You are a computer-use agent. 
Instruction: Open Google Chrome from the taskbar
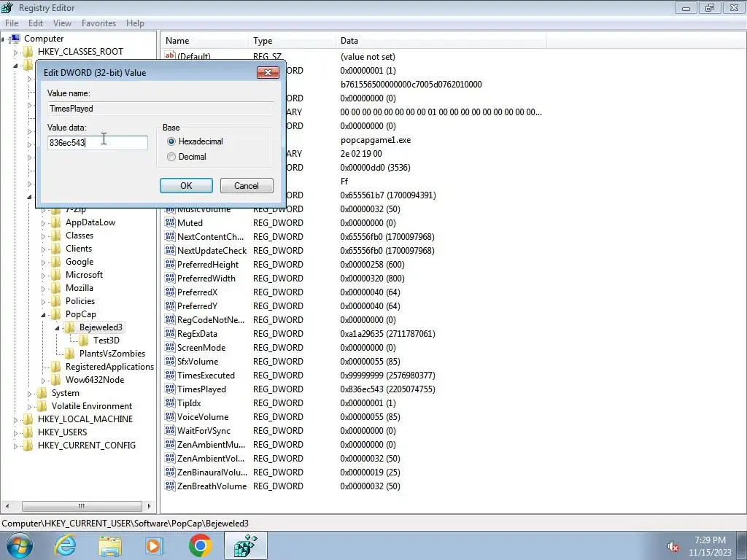(x=200, y=545)
